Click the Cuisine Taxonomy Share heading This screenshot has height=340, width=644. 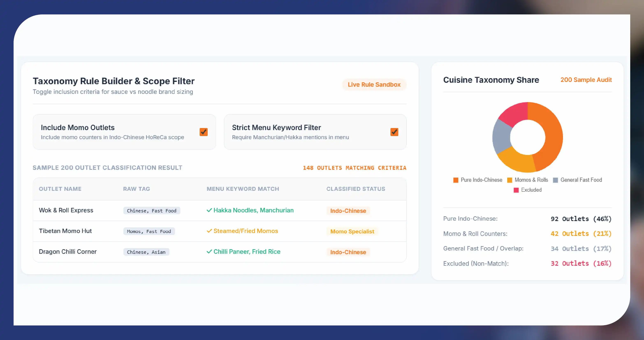coord(491,80)
